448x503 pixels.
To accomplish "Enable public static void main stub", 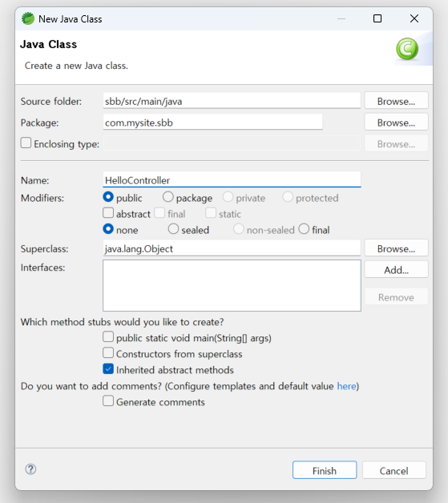I will [108, 337].
